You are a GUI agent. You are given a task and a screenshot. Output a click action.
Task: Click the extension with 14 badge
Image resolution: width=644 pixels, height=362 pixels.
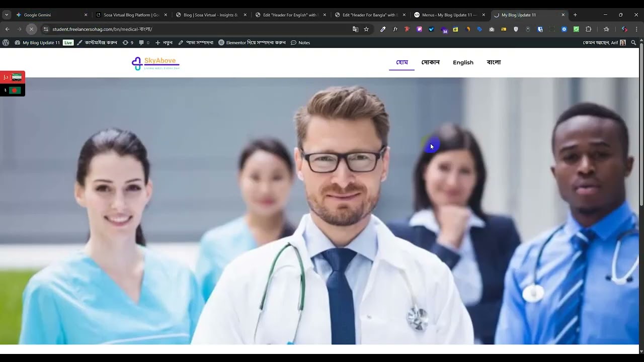444,30
